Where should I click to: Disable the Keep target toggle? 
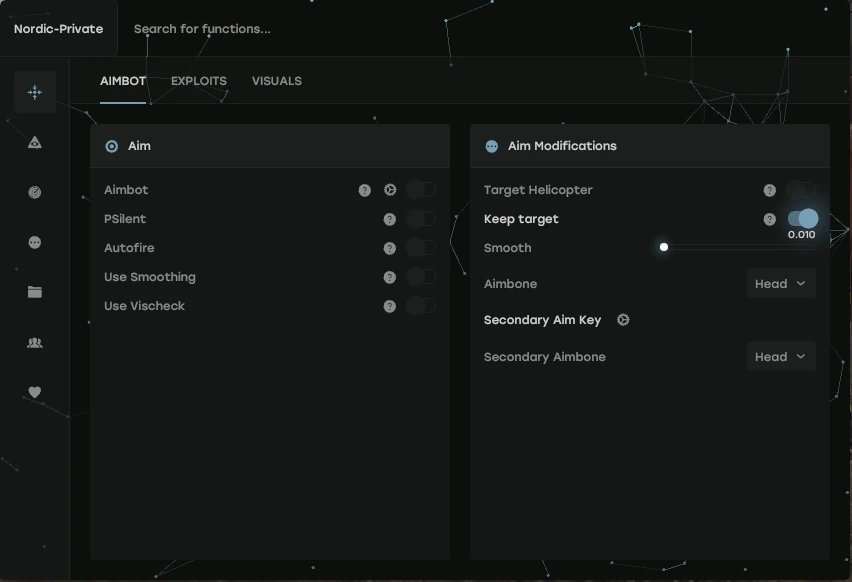coord(803,218)
